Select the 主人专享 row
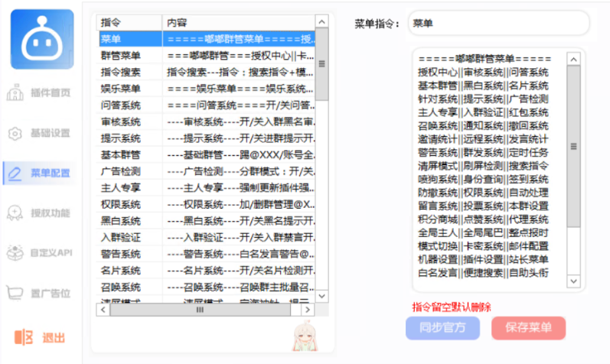This screenshot has height=364, width=610. point(206,188)
